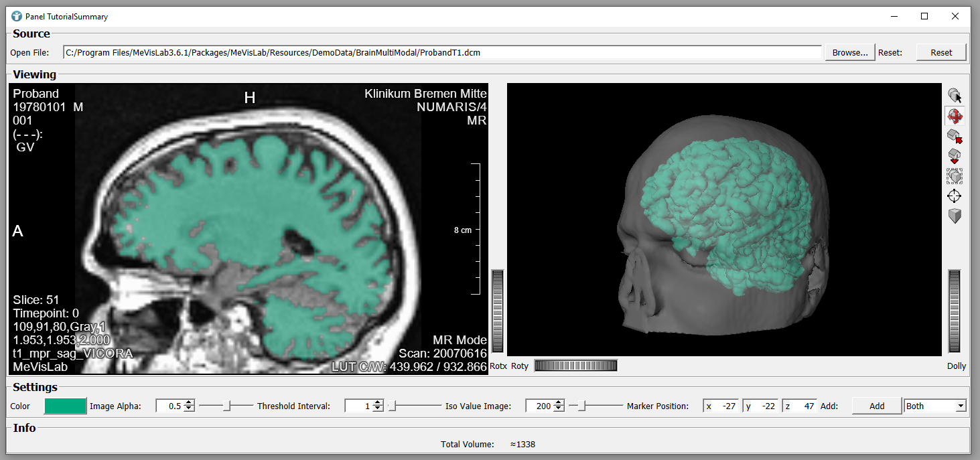Toggle the perspective camera cube icon
980x460 pixels.
click(x=955, y=216)
